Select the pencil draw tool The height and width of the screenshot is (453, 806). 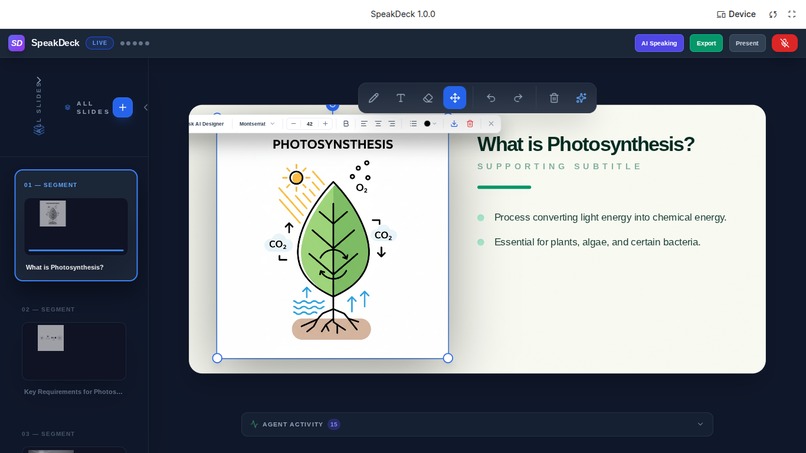point(374,98)
